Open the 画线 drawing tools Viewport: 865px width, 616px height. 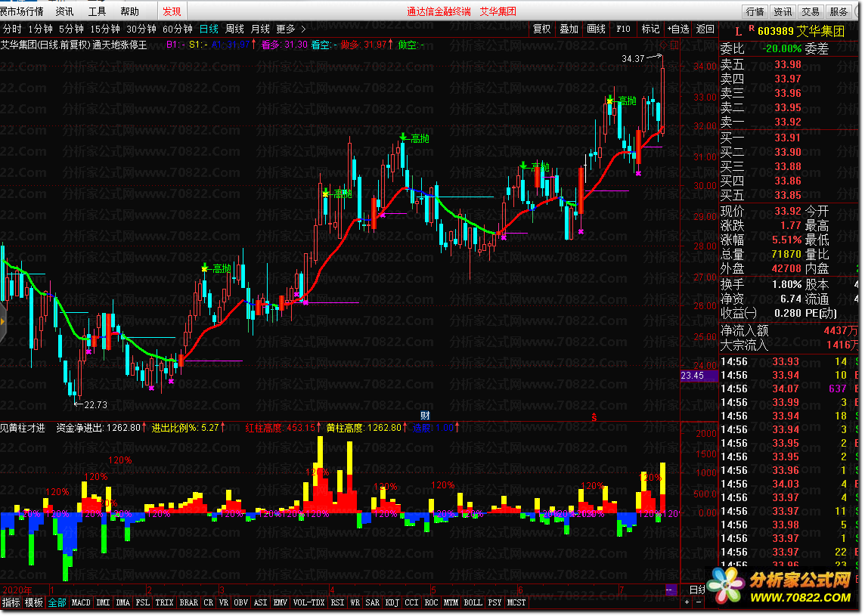[596, 29]
